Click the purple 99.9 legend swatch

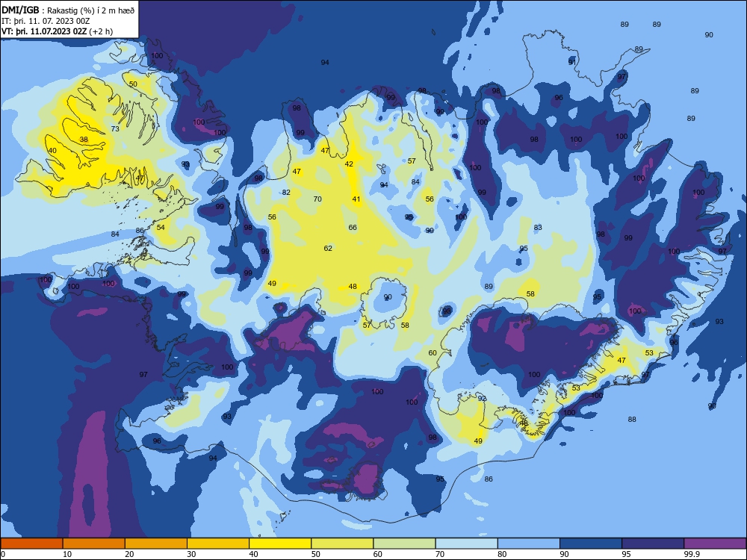tap(715, 544)
